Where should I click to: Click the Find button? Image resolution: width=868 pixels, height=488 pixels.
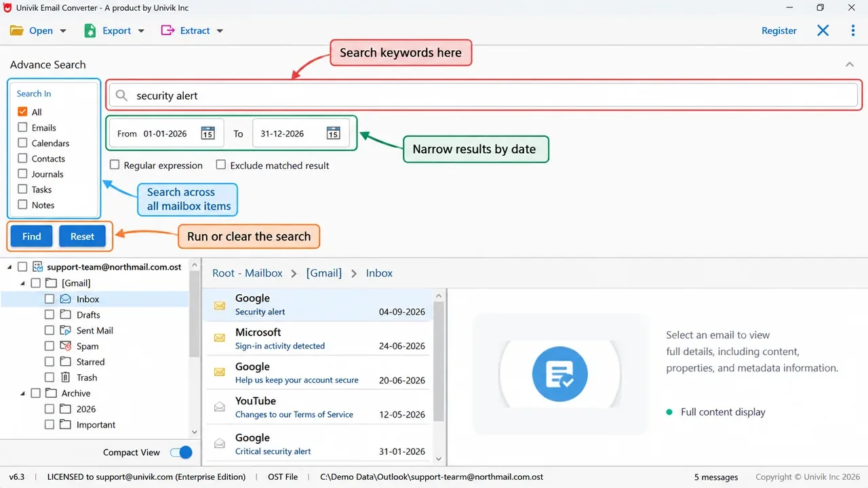click(32, 236)
